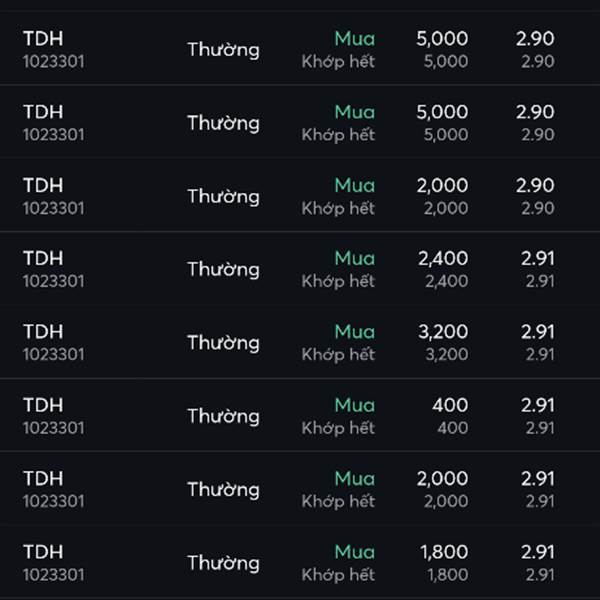
Task: Click account 1023301 under the 1,800-share TDH order
Action: coord(53,574)
